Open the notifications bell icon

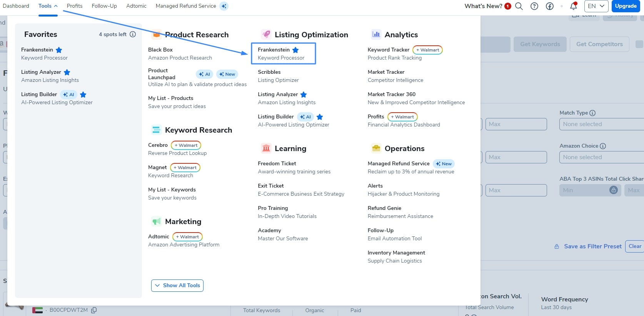pos(573,6)
